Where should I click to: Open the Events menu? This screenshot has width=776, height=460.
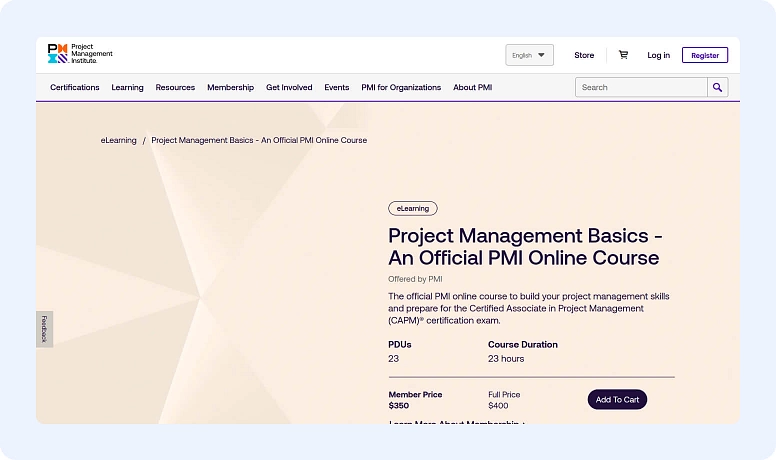(x=337, y=87)
